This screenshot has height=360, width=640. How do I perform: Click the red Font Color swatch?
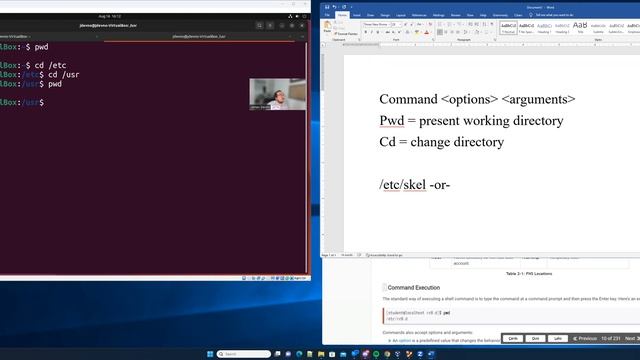click(427, 32)
